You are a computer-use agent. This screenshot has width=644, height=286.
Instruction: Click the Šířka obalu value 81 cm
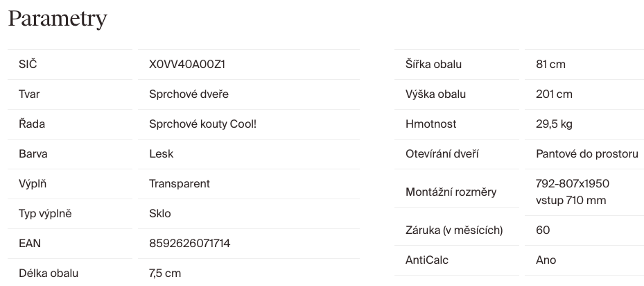(550, 65)
